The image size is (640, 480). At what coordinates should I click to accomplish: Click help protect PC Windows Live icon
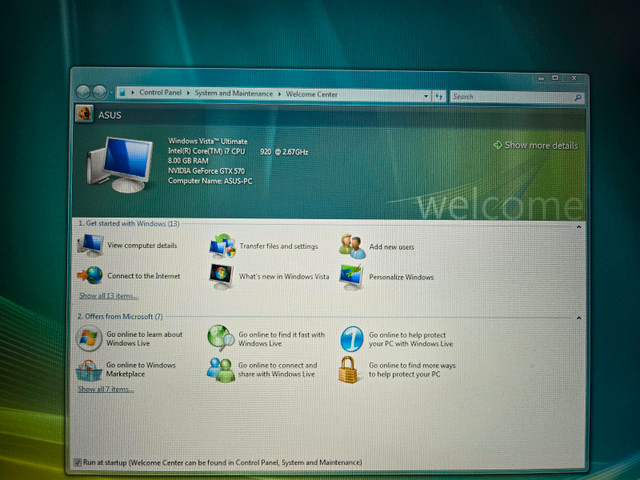pos(351,339)
